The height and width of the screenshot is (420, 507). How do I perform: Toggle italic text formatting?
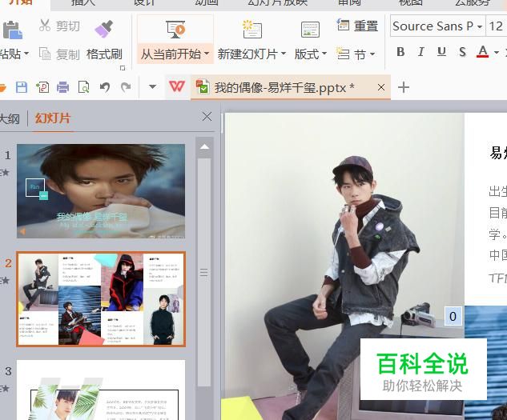point(421,53)
